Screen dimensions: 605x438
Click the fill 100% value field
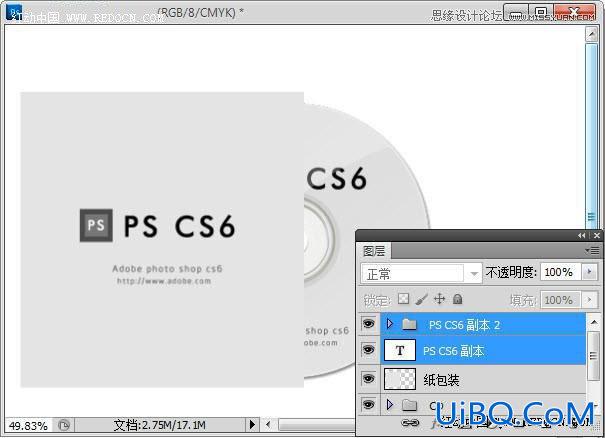[560, 299]
